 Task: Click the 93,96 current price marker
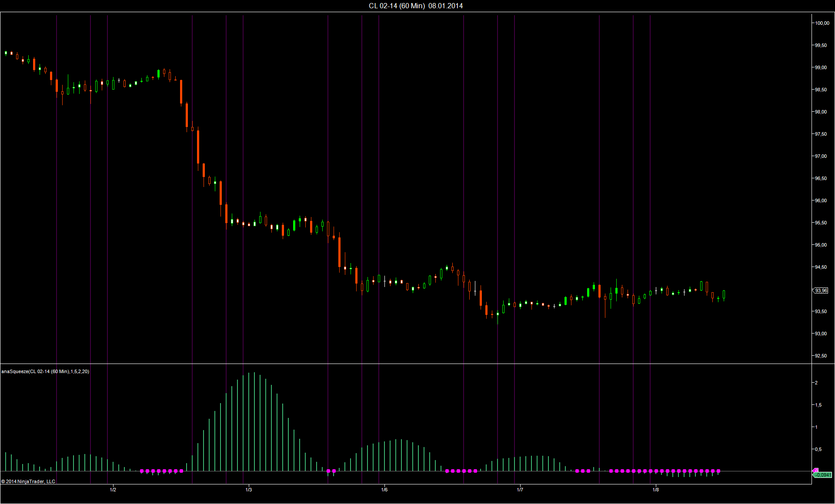coord(821,290)
